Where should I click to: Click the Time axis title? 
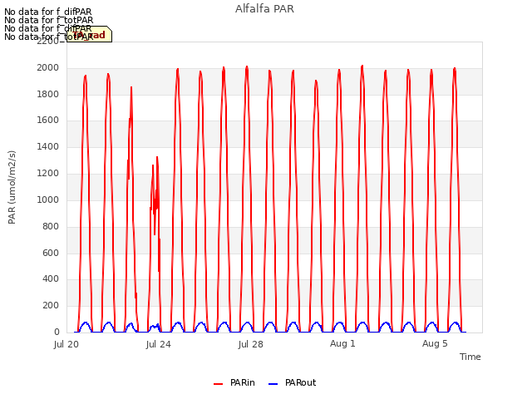(x=470, y=357)
